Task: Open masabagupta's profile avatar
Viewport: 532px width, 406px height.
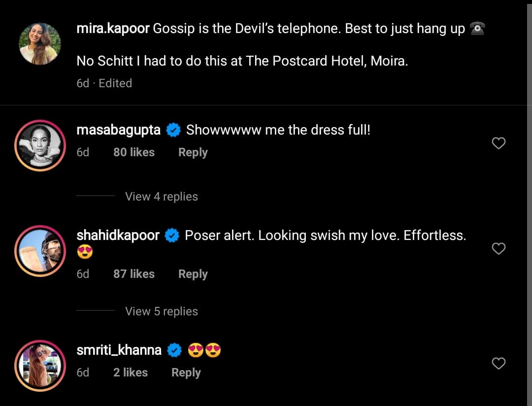Action: (40, 144)
